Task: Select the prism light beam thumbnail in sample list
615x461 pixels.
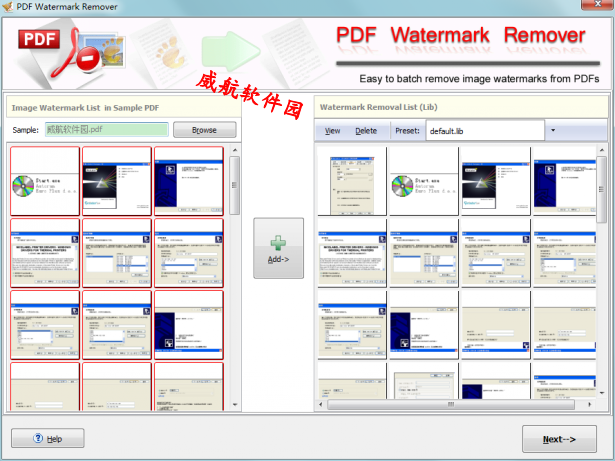Action: [x=117, y=181]
